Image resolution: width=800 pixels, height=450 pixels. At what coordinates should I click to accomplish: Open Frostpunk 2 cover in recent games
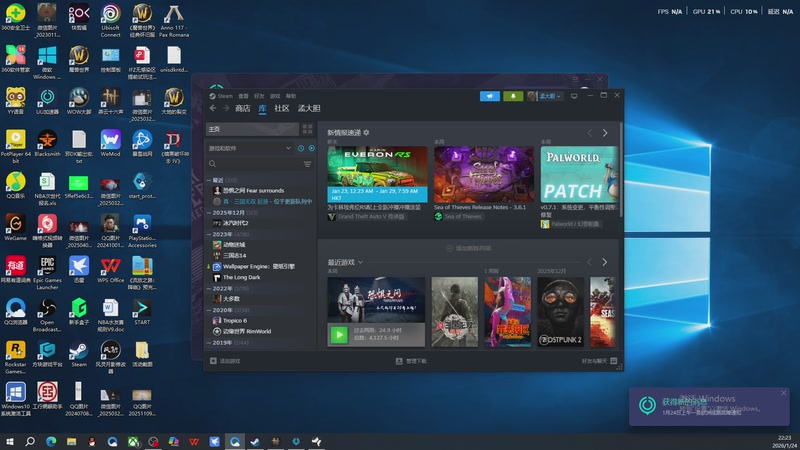click(x=560, y=312)
